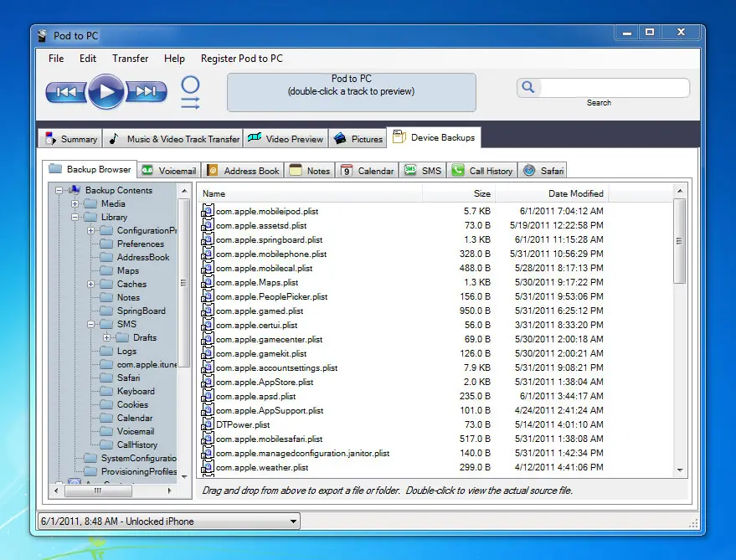Click the Pod to PC title icon

pos(43,36)
